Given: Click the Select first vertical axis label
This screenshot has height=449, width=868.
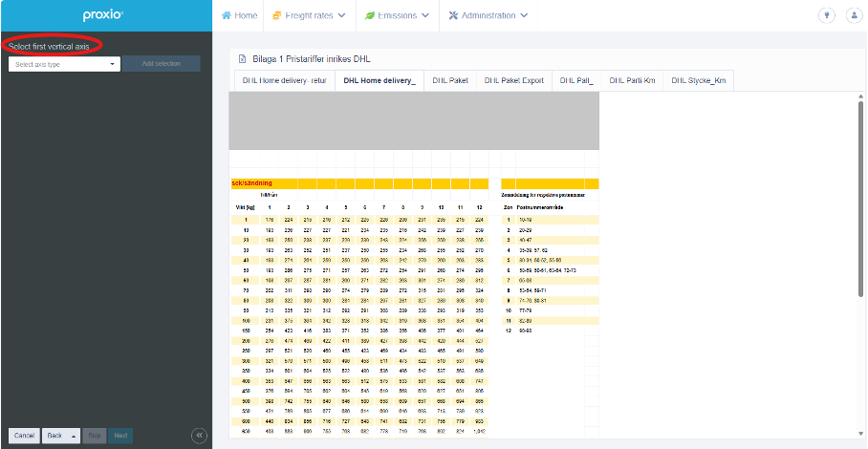Looking at the screenshot, I should click(x=49, y=47).
